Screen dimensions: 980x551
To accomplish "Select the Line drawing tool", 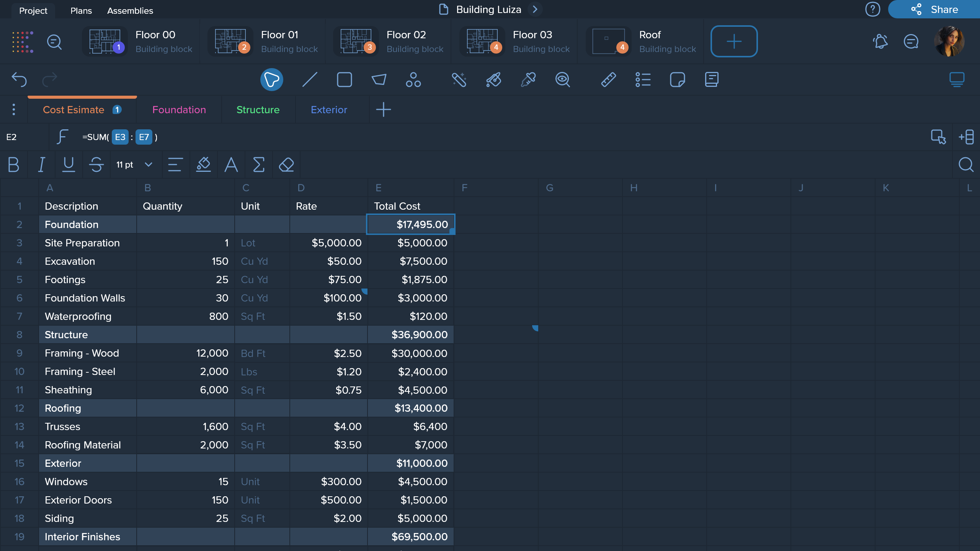I will [x=309, y=80].
